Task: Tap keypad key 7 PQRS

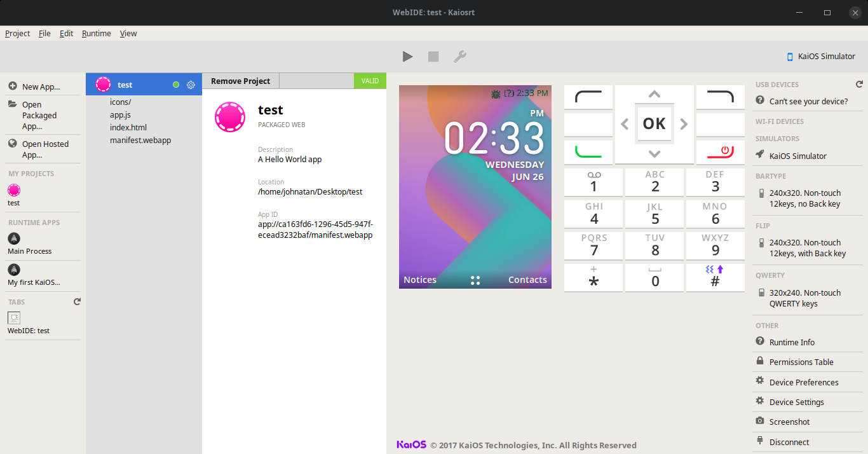Action: [593, 245]
